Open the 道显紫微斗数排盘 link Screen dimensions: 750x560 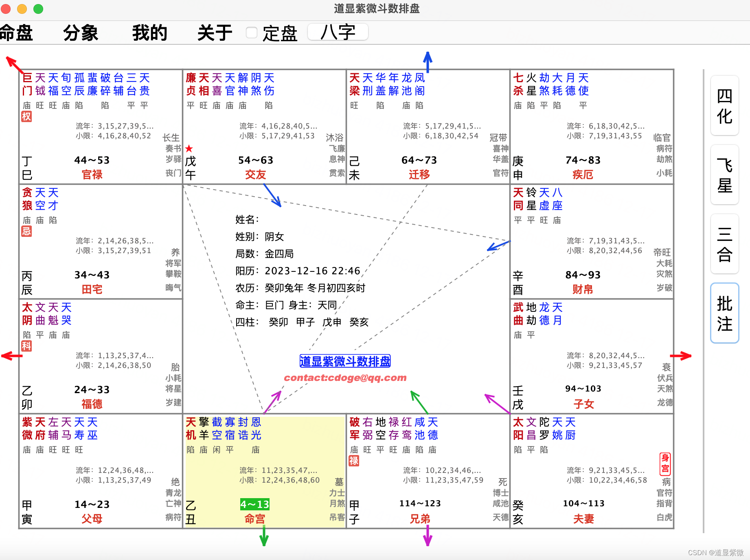[345, 361]
